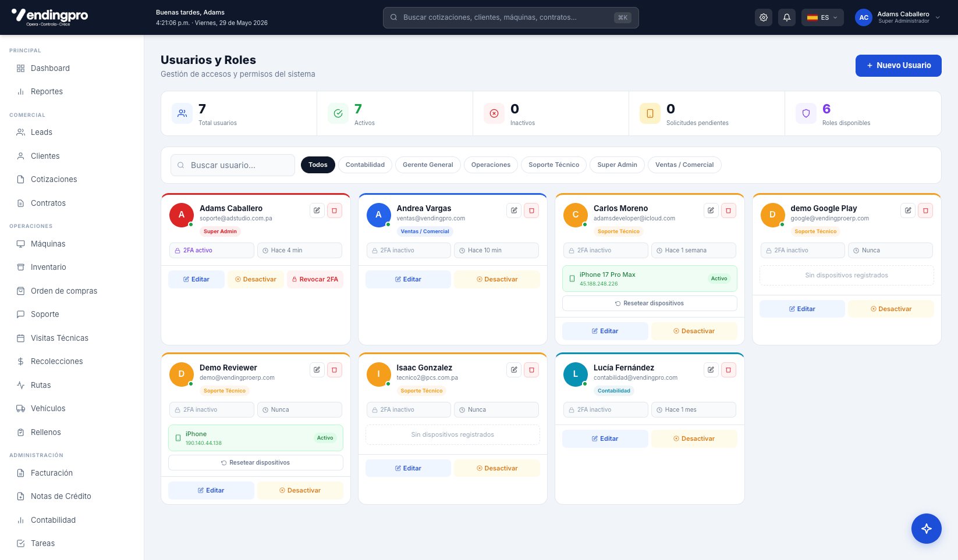
Task: Click the AC profile avatar
Action: (864, 17)
